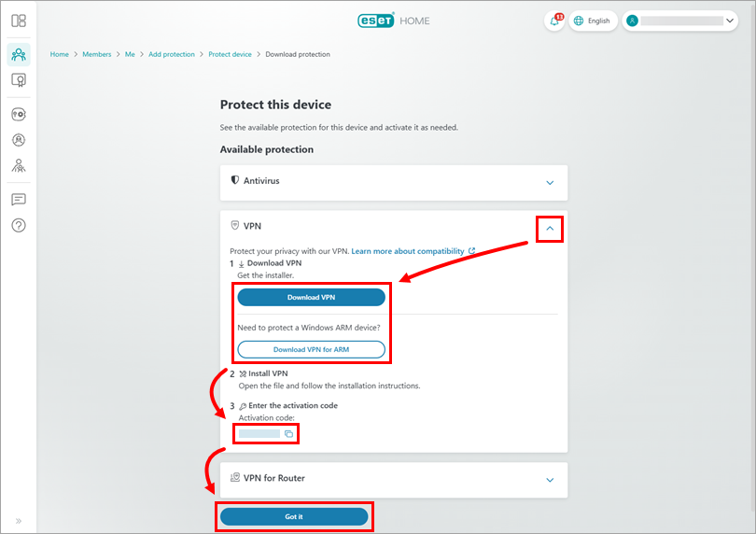Copy the activation code with copy icon
Screen dimensions: 756x534
pos(288,434)
